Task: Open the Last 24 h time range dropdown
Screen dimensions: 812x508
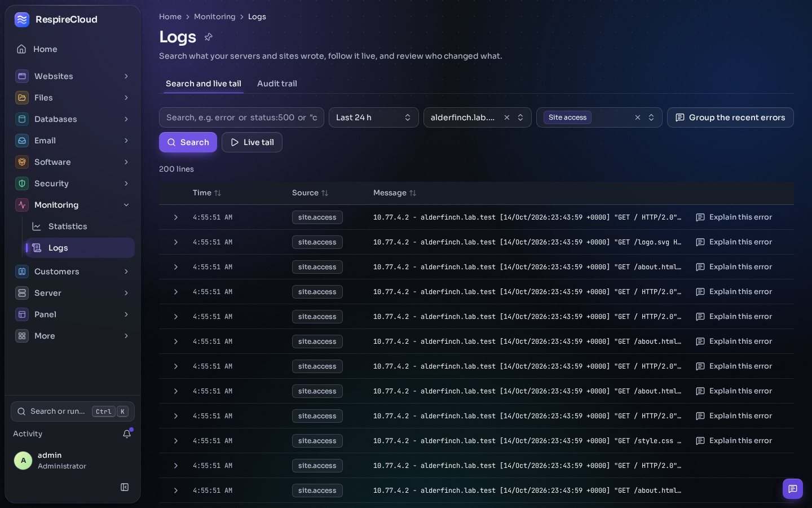Action: click(x=374, y=117)
